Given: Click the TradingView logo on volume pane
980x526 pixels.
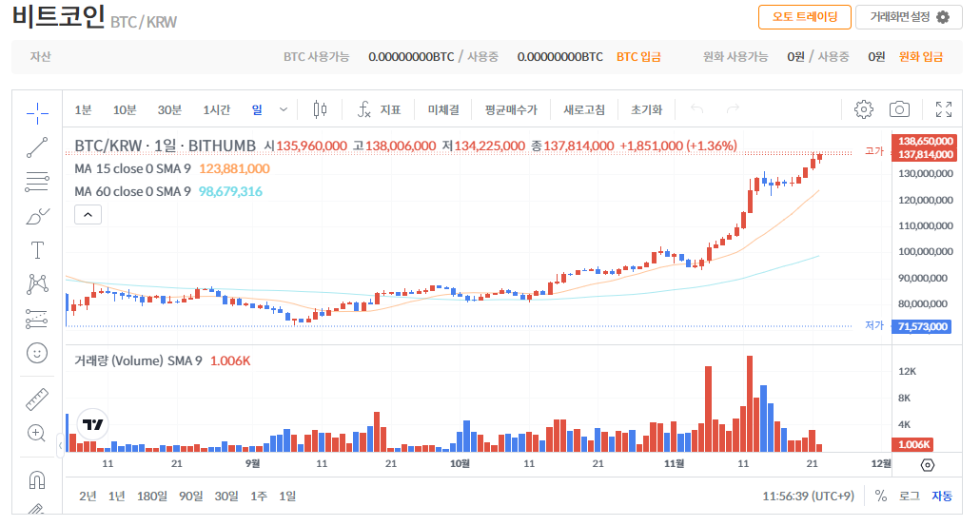Looking at the screenshot, I should pos(92,425).
